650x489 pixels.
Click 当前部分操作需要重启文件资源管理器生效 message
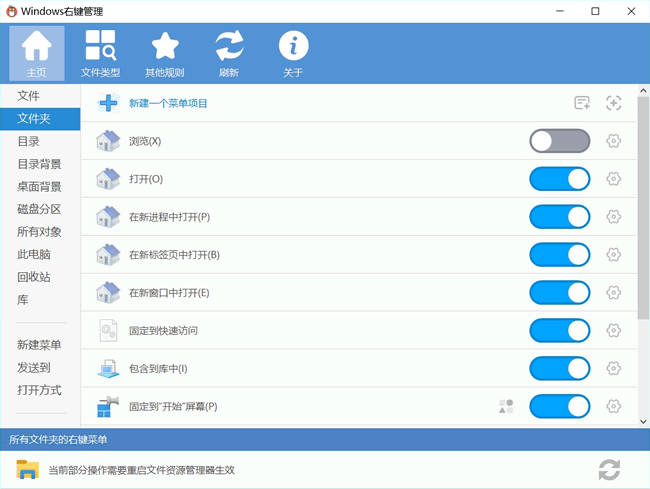pos(142,470)
